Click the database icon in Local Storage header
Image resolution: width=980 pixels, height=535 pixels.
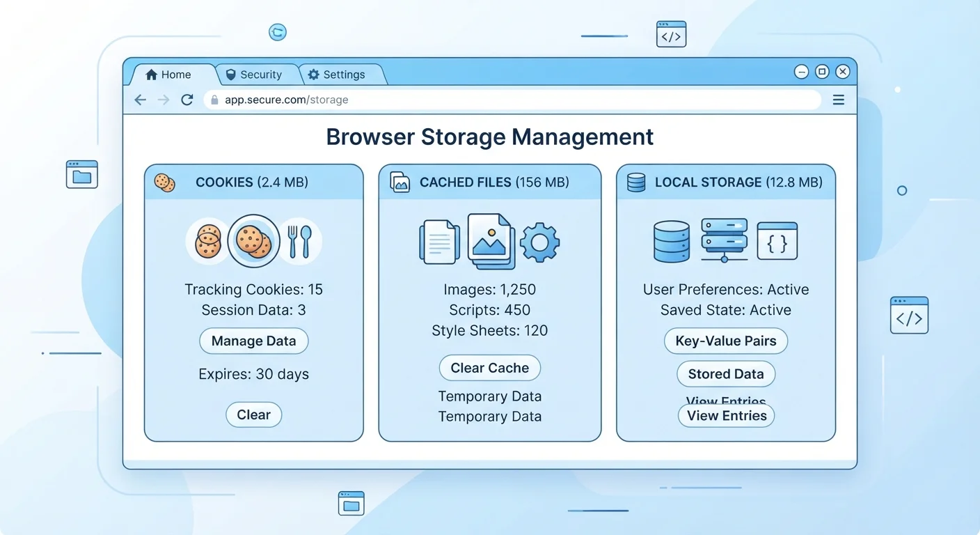635,183
